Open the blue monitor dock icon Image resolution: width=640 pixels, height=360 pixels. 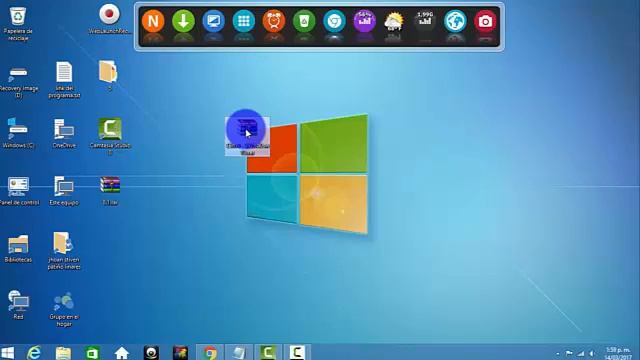(x=213, y=21)
